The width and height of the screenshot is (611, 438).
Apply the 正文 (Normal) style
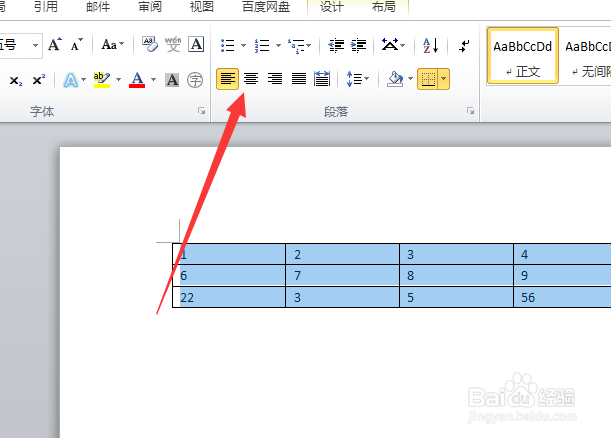(523, 56)
